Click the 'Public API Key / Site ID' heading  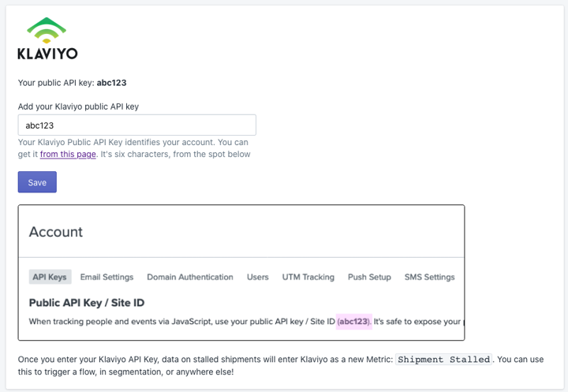coord(87,303)
